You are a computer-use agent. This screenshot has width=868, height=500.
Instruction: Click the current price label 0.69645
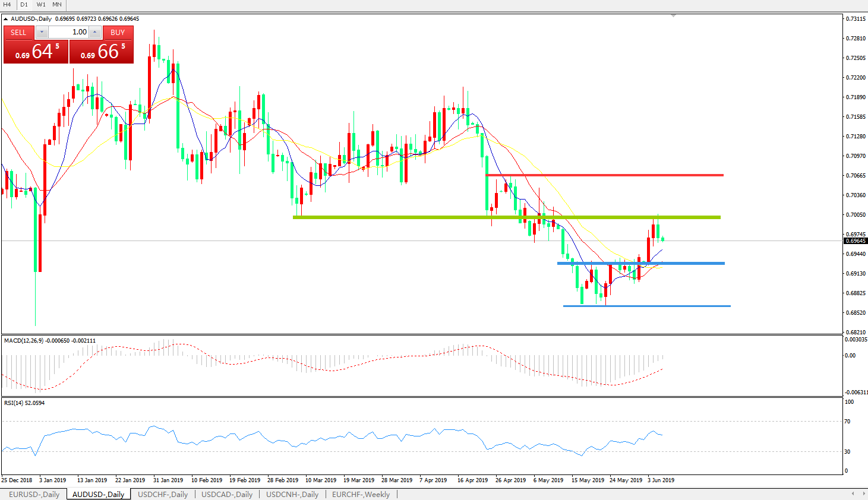856,241
